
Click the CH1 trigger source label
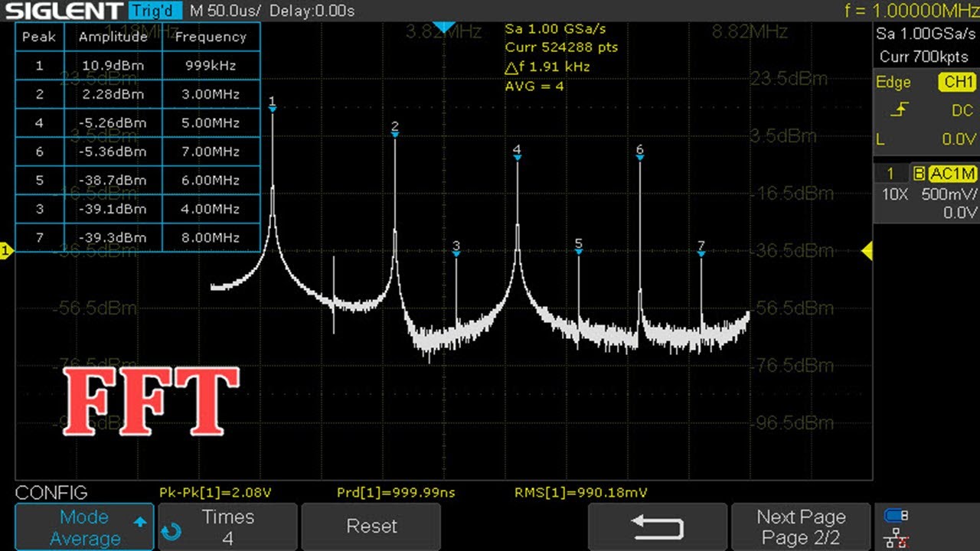pyautogui.click(x=957, y=83)
